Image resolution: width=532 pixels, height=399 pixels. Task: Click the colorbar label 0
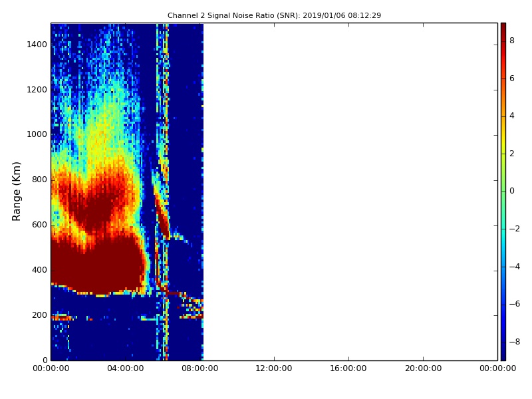(x=512, y=191)
